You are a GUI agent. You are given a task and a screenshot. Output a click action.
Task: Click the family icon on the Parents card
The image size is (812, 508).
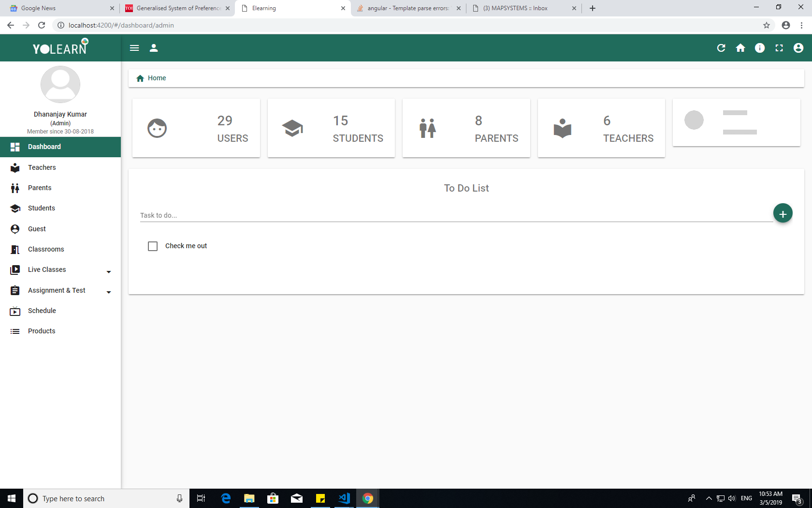[x=428, y=128]
